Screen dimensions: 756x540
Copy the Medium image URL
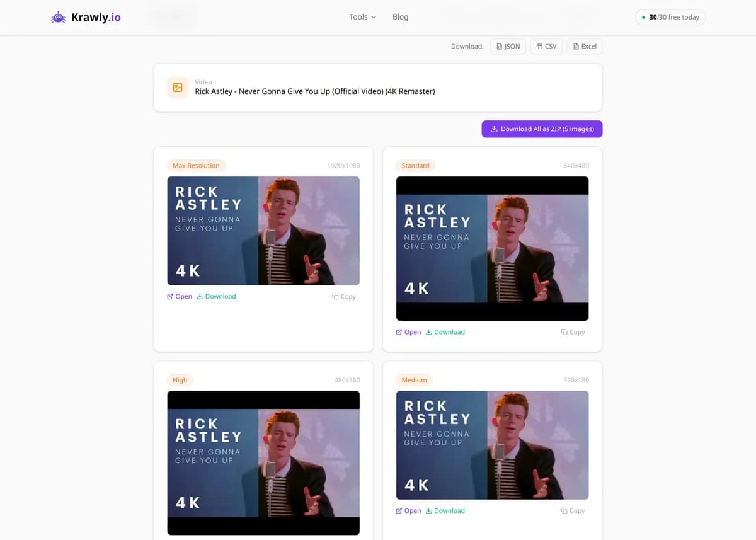click(573, 511)
